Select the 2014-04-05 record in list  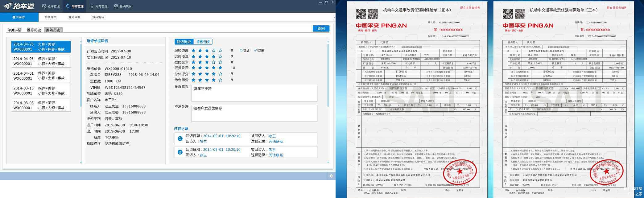pos(41,61)
